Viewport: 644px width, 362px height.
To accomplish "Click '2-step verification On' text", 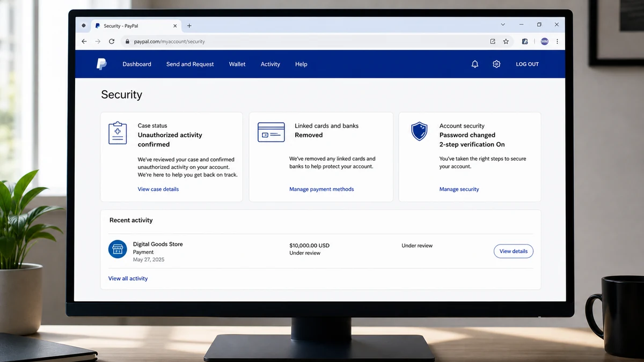I will click(x=472, y=144).
